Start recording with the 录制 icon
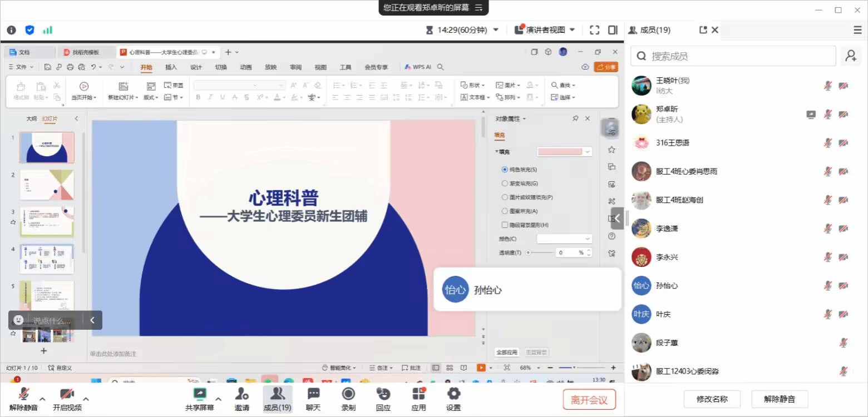The height and width of the screenshot is (417, 868). tap(348, 399)
